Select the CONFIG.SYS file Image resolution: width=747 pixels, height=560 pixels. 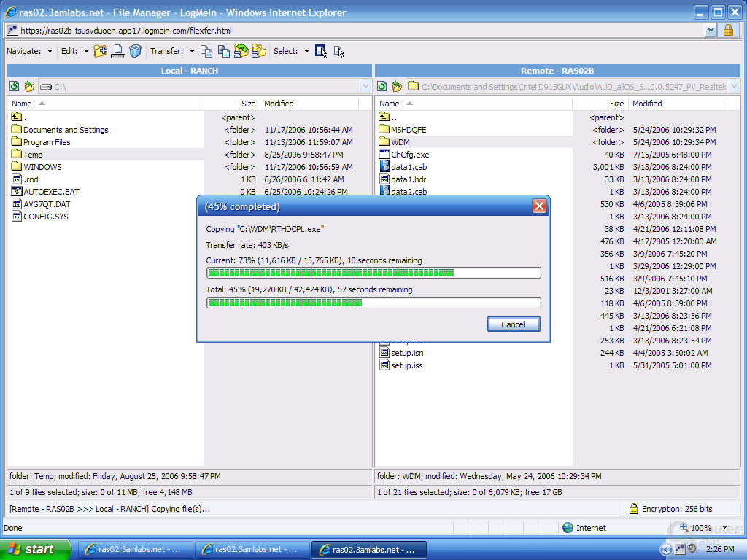click(x=46, y=216)
